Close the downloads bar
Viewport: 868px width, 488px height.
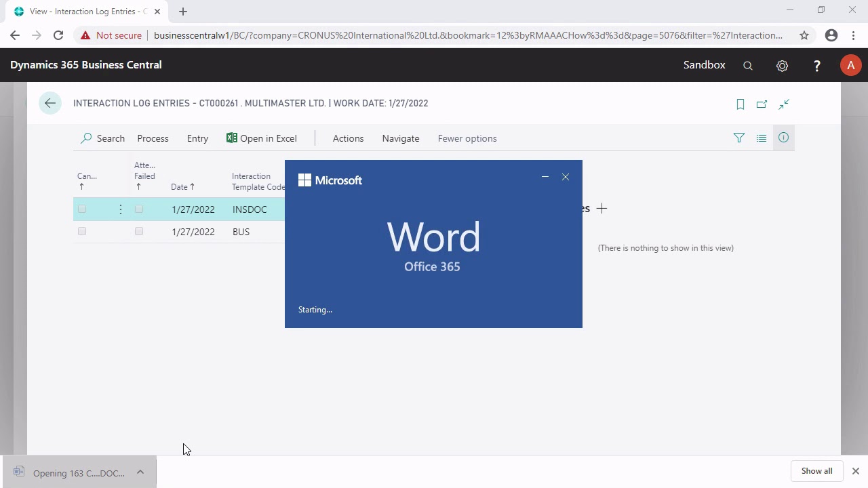click(x=855, y=471)
